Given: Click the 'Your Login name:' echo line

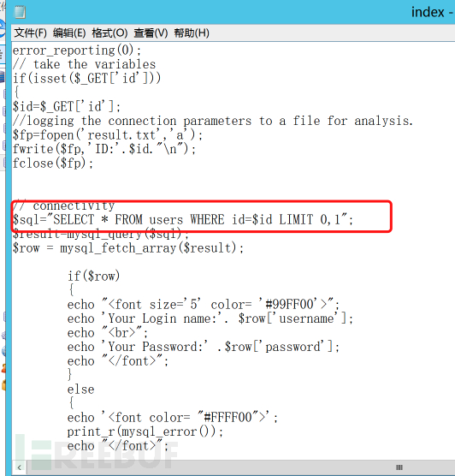Looking at the screenshot, I should 210,318.
